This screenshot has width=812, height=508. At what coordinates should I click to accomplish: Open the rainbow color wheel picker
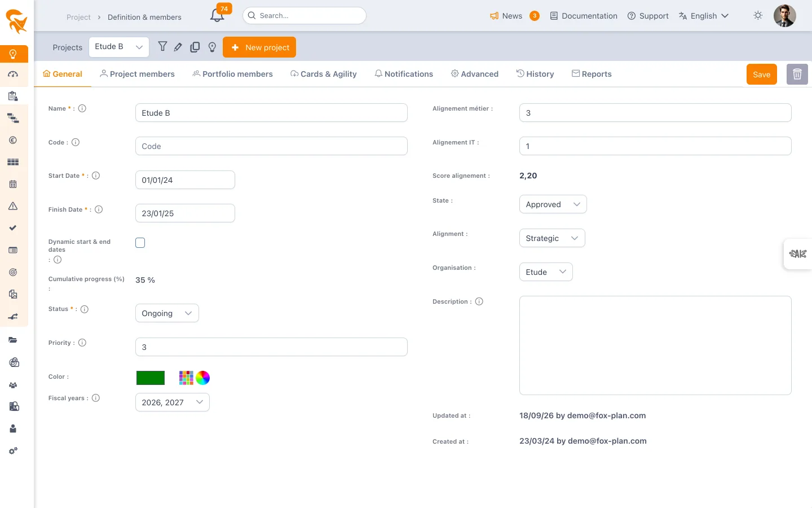[x=203, y=378]
